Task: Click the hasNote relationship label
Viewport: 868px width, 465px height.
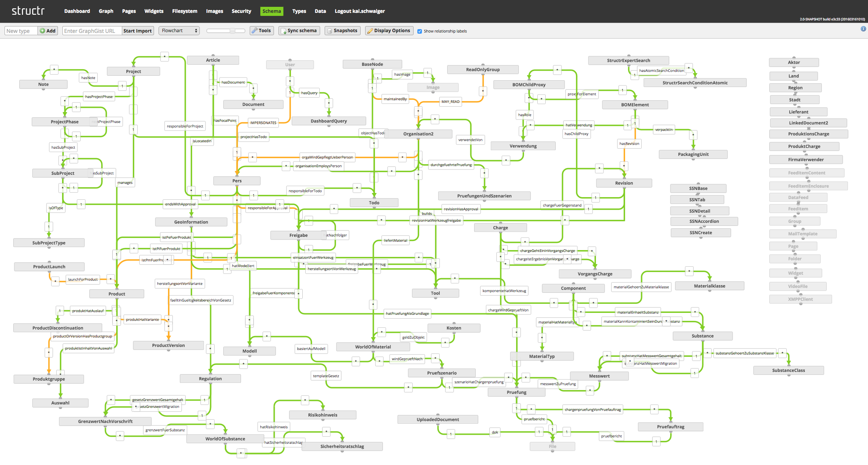Action: (88, 78)
